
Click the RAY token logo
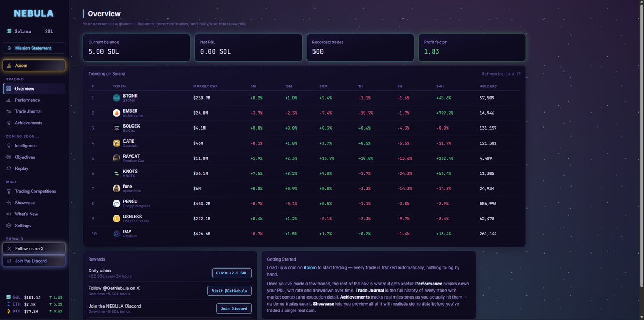(116, 234)
